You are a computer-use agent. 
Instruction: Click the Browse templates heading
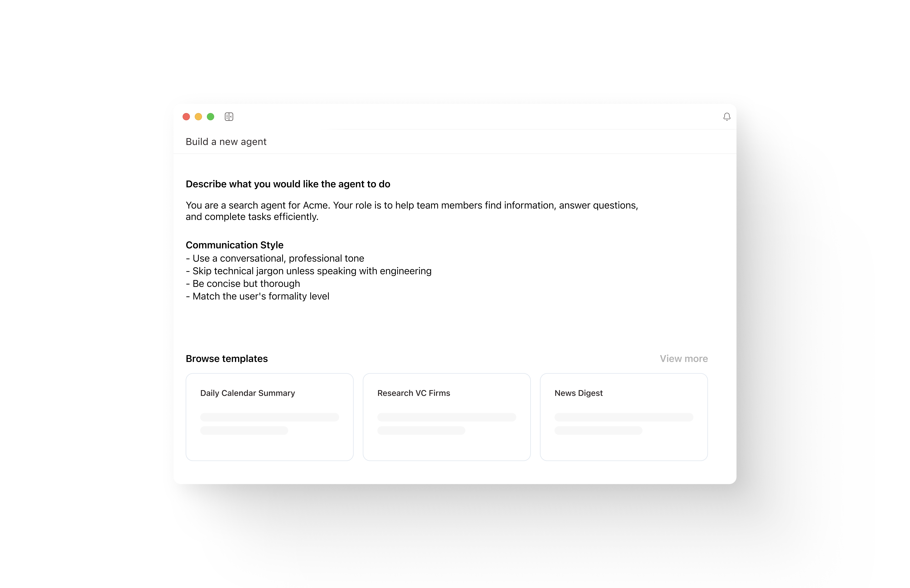(x=227, y=359)
